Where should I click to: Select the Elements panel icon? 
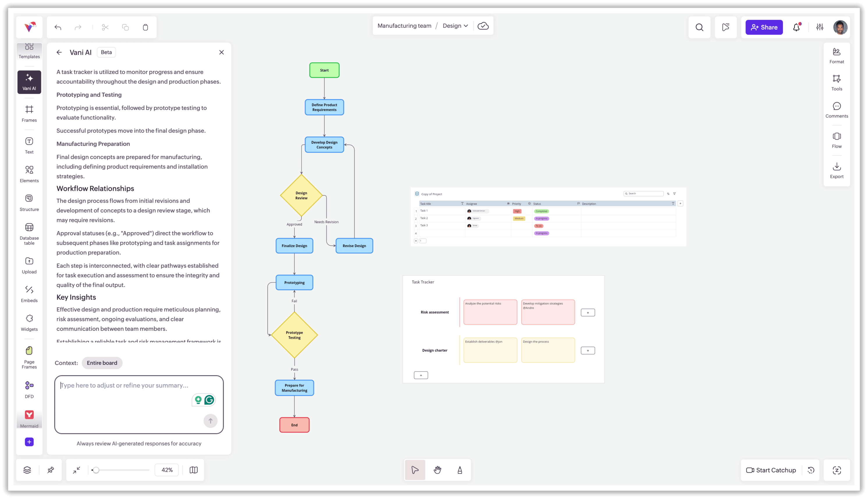29,174
